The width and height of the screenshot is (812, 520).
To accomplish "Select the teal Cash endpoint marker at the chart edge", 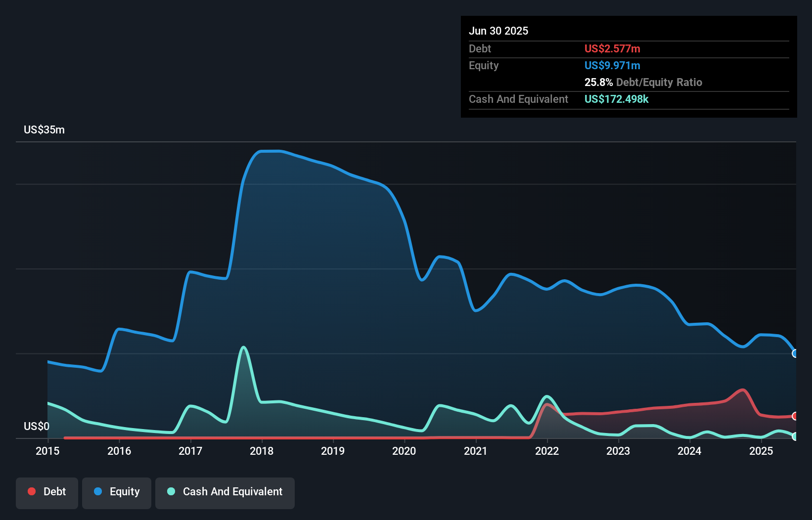I will (x=795, y=437).
